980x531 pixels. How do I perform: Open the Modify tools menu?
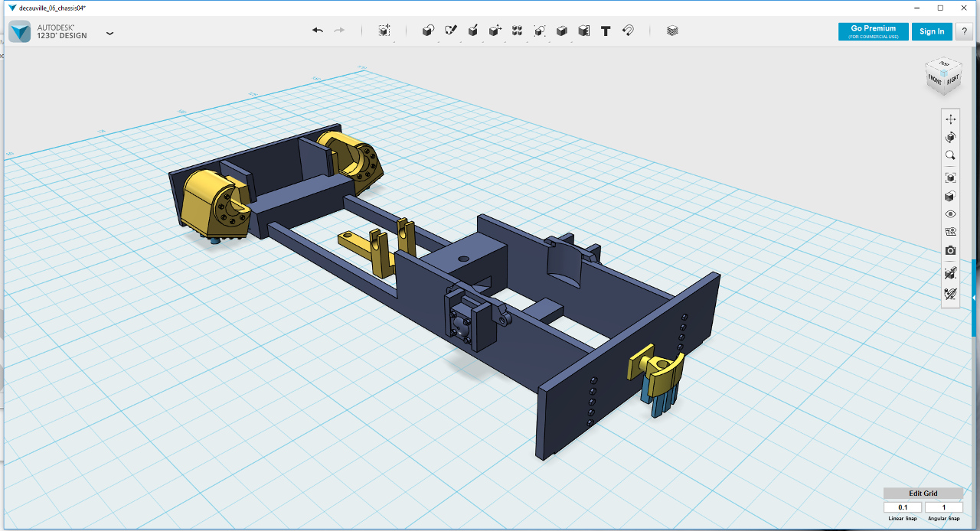[x=495, y=31]
